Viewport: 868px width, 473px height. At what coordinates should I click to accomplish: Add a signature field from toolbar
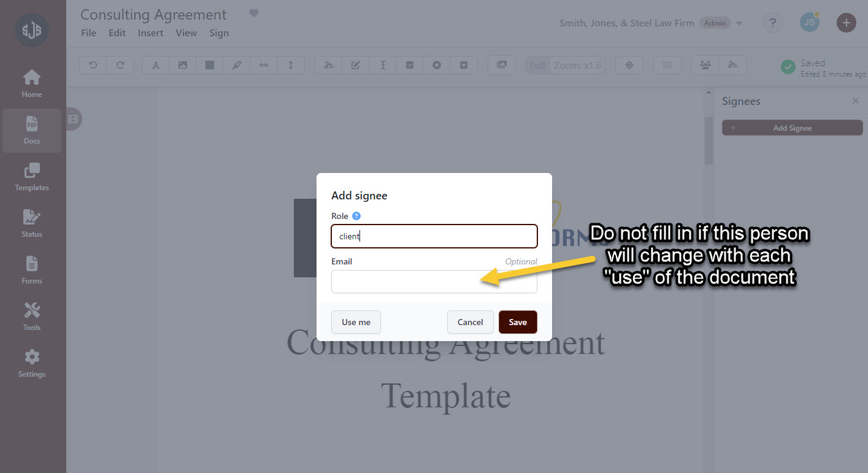pyautogui.click(x=329, y=65)
